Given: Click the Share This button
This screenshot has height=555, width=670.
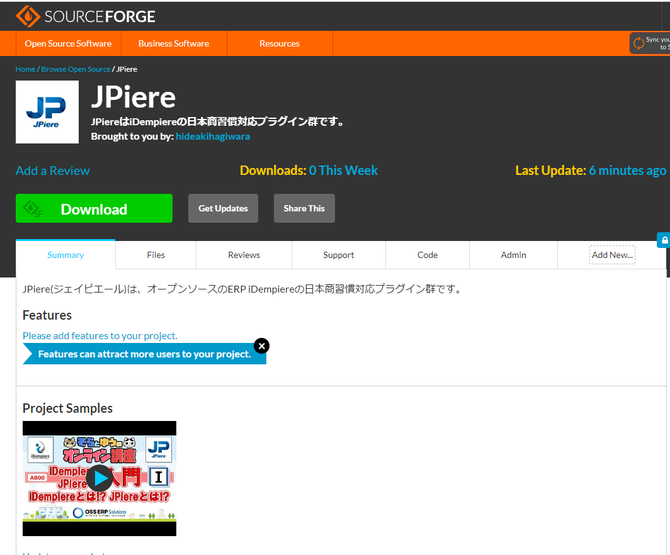Looking at the screenshot, I should click(x=304, y=208).
